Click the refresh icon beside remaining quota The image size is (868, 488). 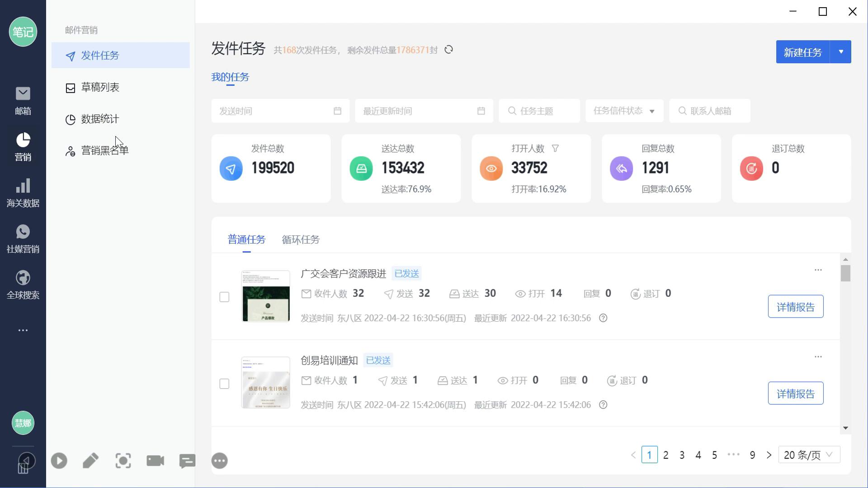(448, 50)
